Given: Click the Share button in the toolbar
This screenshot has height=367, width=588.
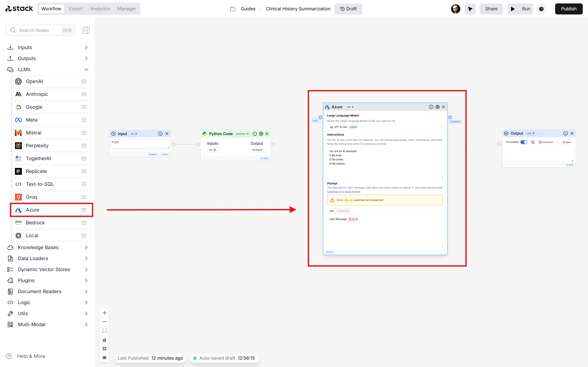Looking at the screenshot, I should [x=491, y=8].
